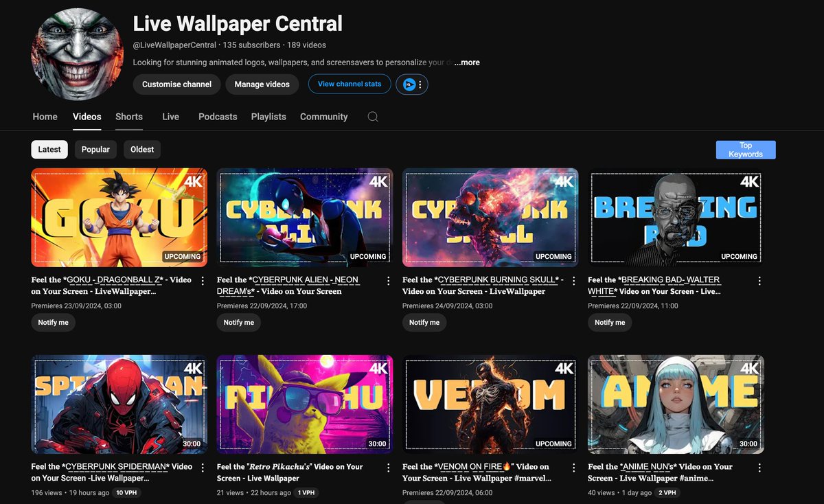Click the 189 videos count
Image resolution: width=824 pixels, height=504 pixels.
click(306, 45)
